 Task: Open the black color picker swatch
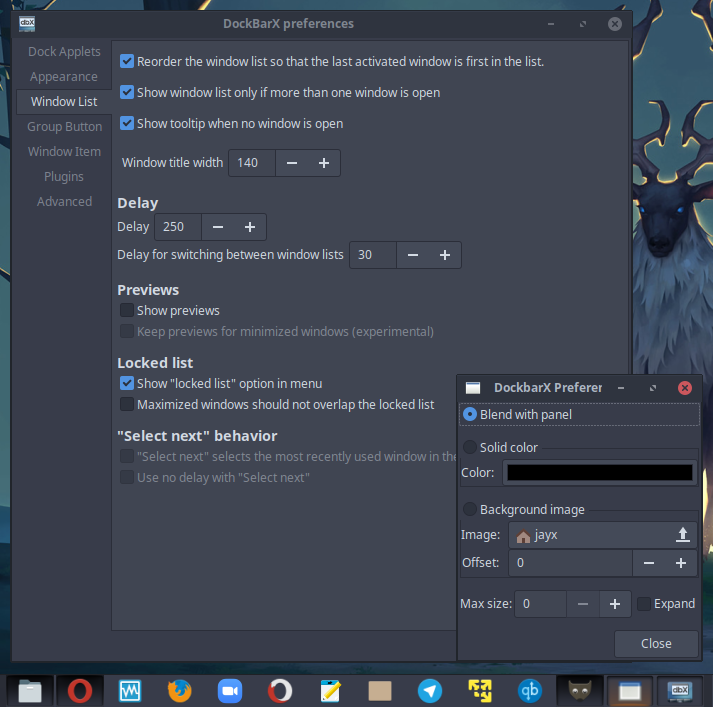coord(600,472)
